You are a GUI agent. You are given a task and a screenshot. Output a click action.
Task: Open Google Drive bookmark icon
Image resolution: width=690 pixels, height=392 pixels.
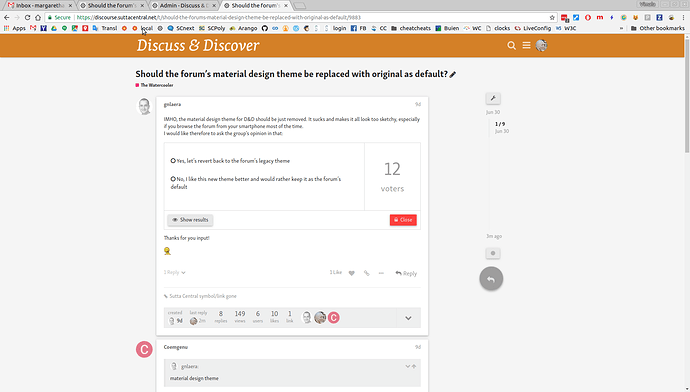54,28
